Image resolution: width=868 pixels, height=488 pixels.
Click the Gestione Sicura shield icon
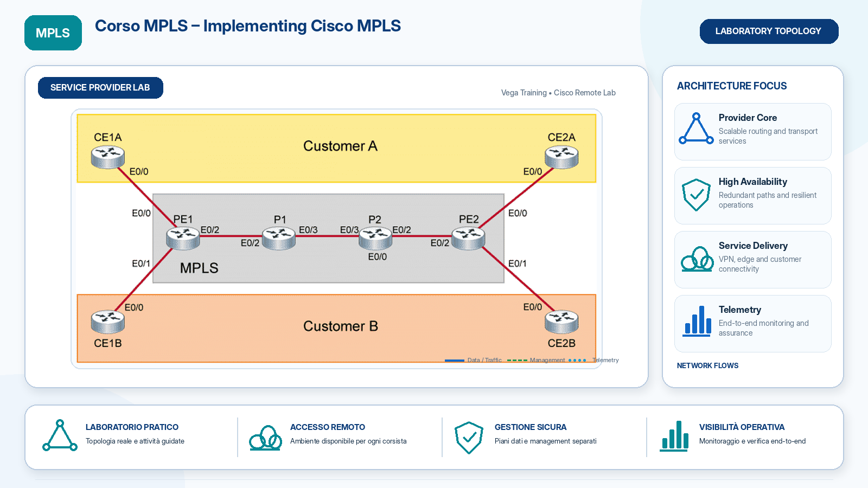469,438
